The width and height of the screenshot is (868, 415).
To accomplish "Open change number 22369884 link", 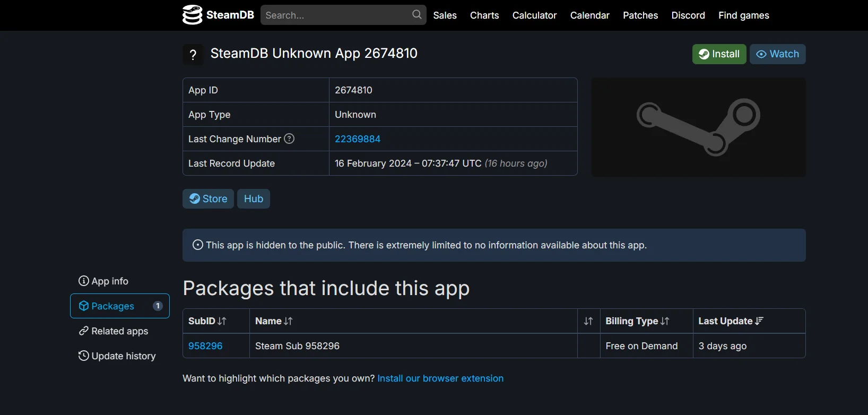I will pos(358,139).
